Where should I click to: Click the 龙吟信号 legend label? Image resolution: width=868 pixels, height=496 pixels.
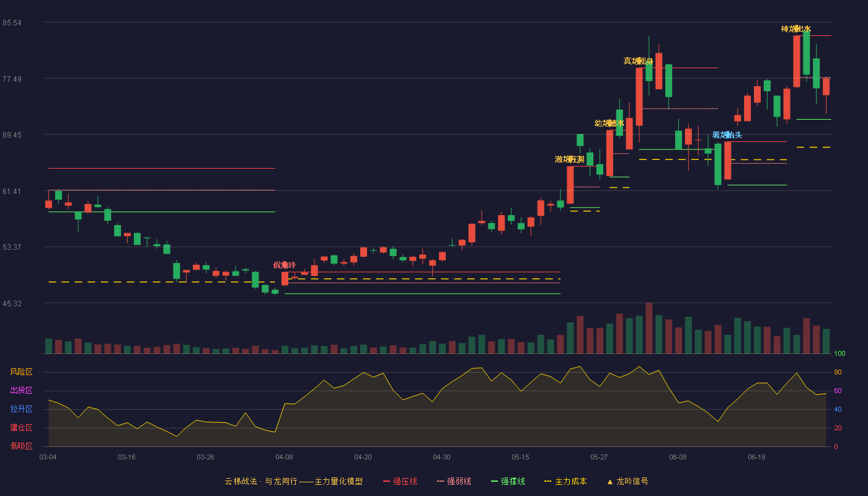(632, 481)
